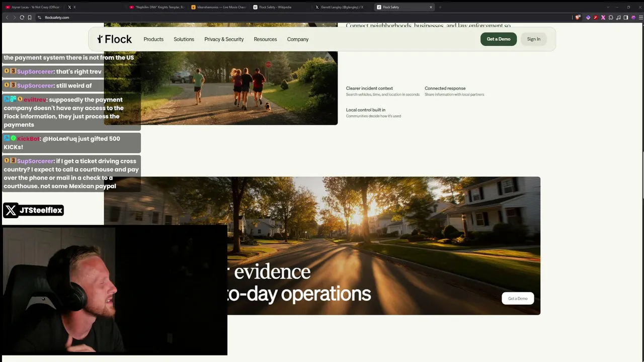Open the Resources navigation menu
The height and width of the screenshot is (362, 644).
tap(265, 39)
